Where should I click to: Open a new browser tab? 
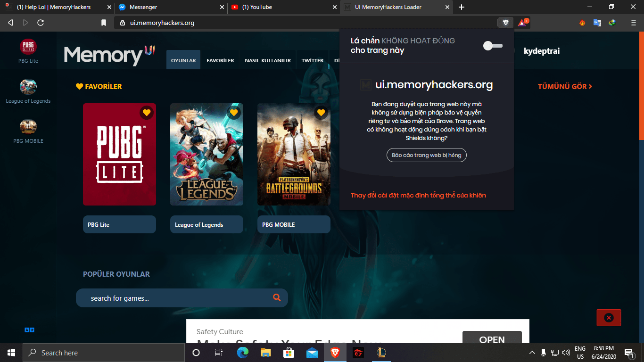462,7
